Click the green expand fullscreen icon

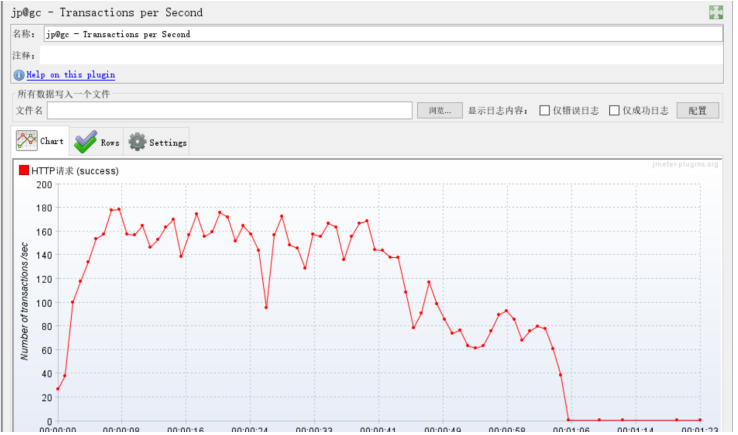(715, 13)
